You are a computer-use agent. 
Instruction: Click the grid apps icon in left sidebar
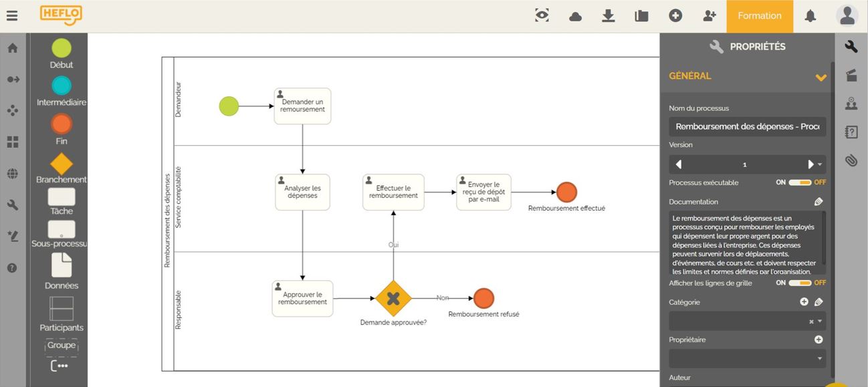[x=12, y=142]
